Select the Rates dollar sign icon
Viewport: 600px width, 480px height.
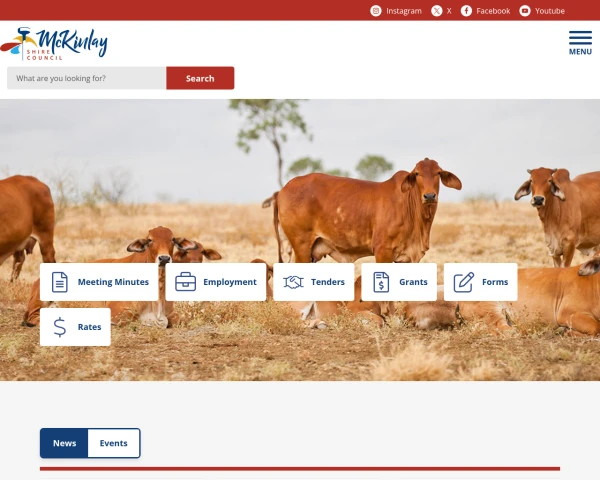[x=60, y=327]
